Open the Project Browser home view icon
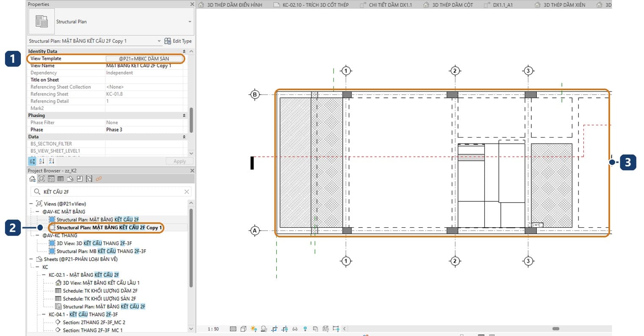This screenshot has width=644, height=336. point(32,179)
